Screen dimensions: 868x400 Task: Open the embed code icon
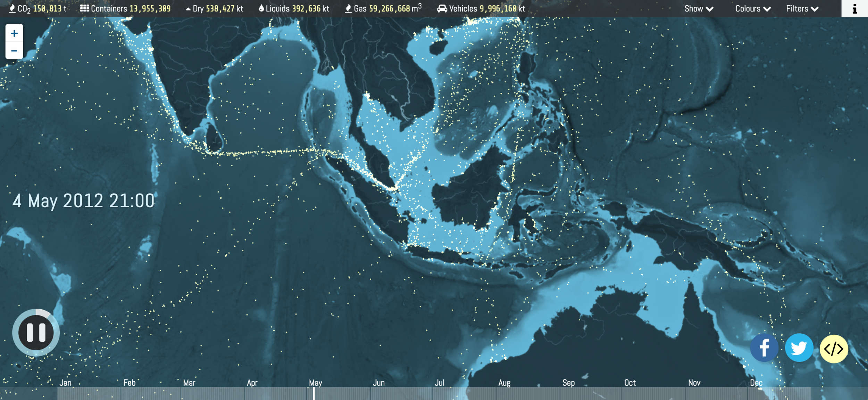(834, 349)
